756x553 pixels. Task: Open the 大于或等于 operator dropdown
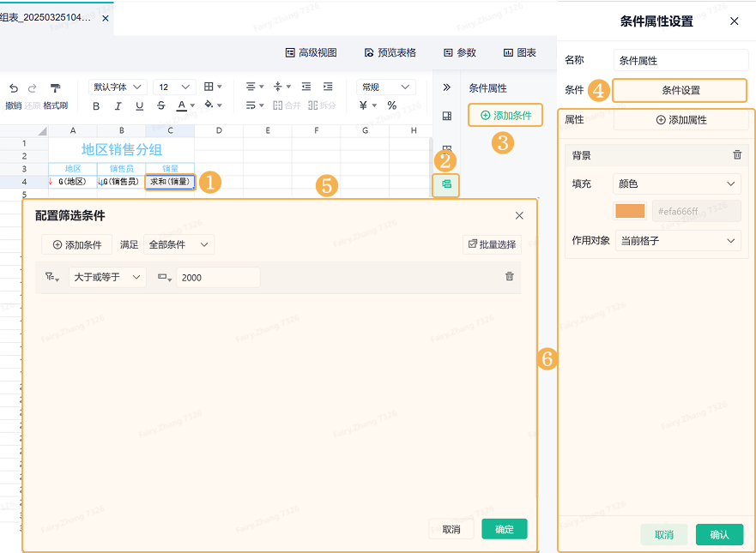(107, 278)
